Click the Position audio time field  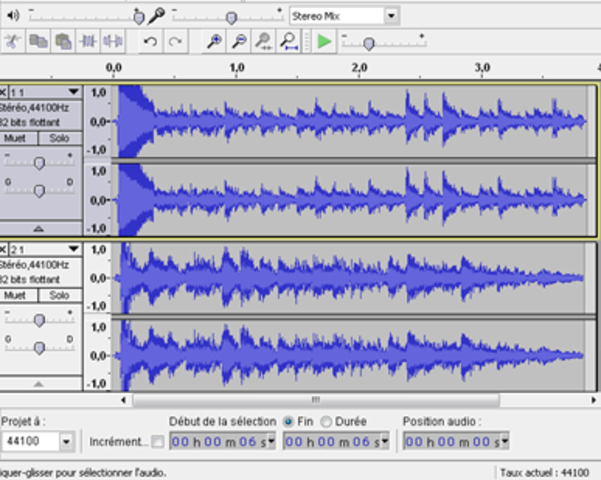(456, 442)
